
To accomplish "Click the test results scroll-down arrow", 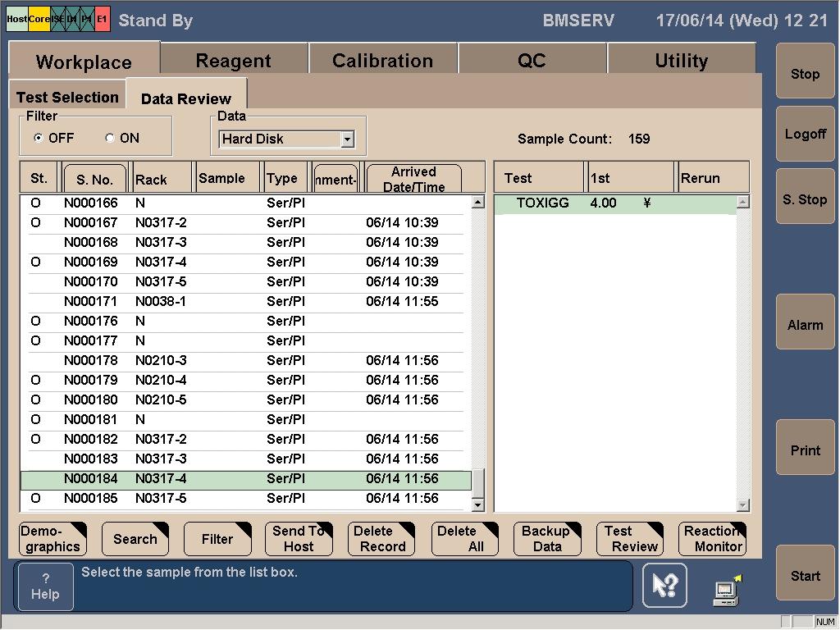I will [x=742, y=504].
